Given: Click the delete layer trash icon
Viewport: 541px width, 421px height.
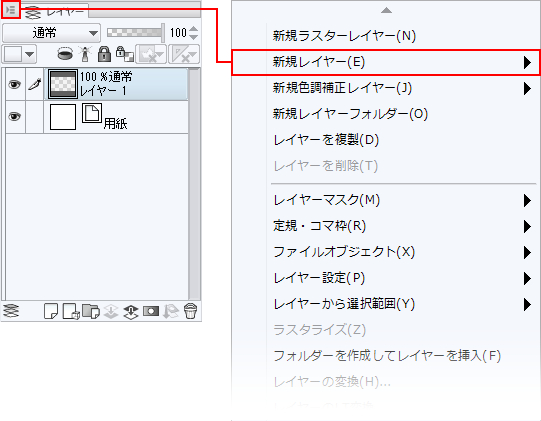Looking at the screenshot, I should [190, 311].
